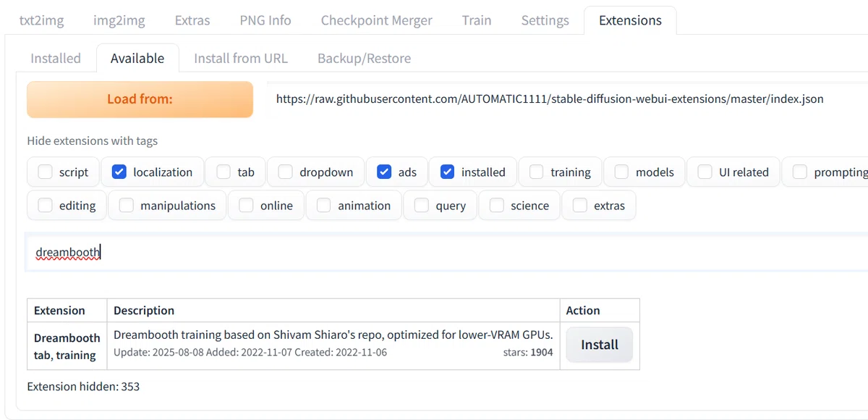The image size is (868, 420).
Task: Open the img2img tab
Action: [x=119, y=20]
